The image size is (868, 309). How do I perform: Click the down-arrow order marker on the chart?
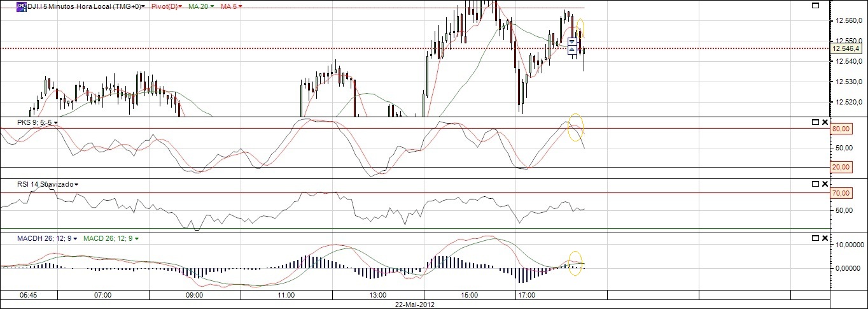coord(572,41)
